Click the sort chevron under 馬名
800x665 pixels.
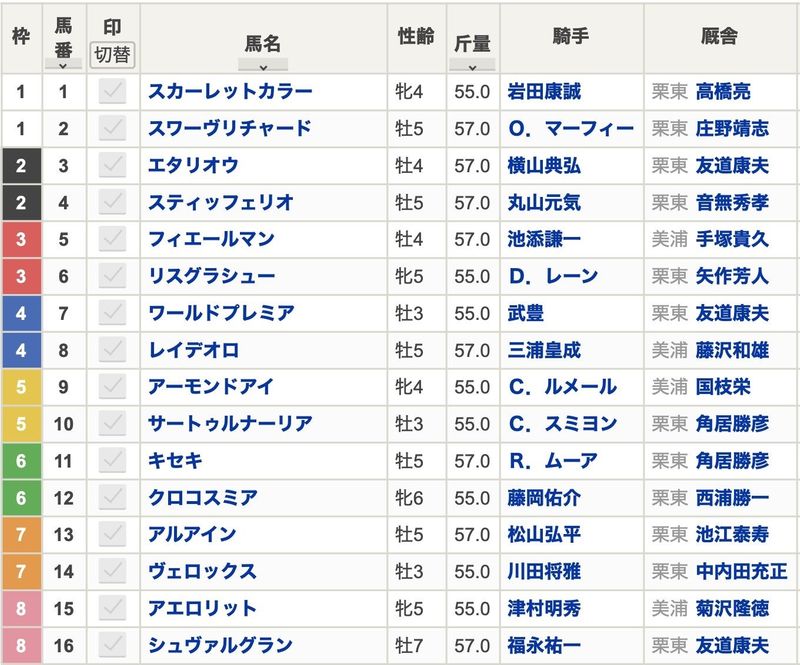click(263, 66)
